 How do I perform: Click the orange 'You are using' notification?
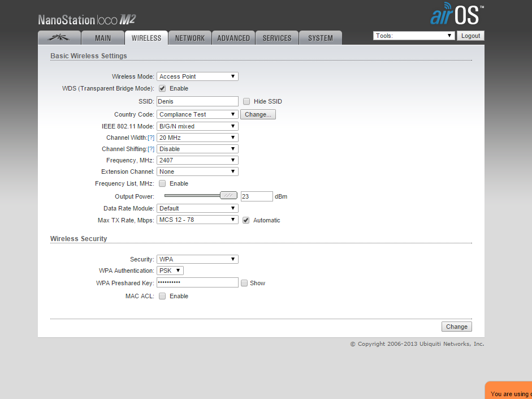pos(509,390)
